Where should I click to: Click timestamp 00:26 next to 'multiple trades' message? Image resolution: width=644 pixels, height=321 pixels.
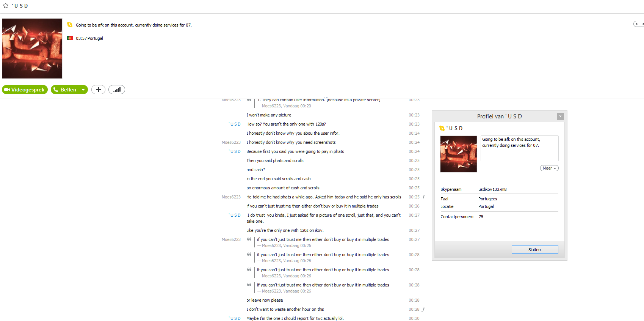click(414, 206)
